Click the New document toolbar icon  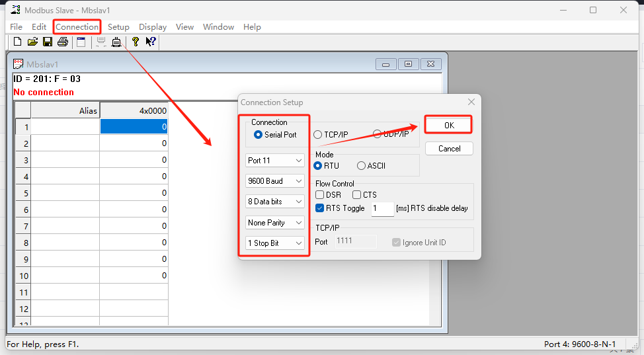click(17, 42)
